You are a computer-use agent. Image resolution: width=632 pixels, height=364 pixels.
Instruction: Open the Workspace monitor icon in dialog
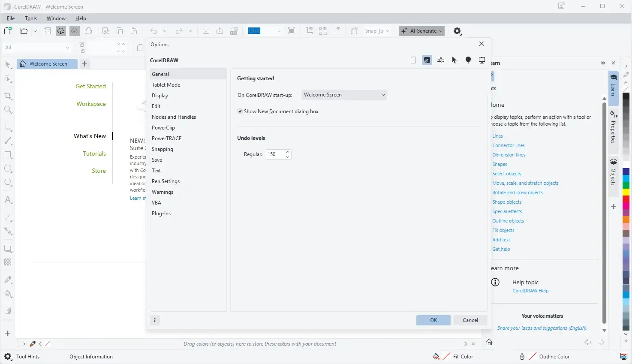click(482, 60)
